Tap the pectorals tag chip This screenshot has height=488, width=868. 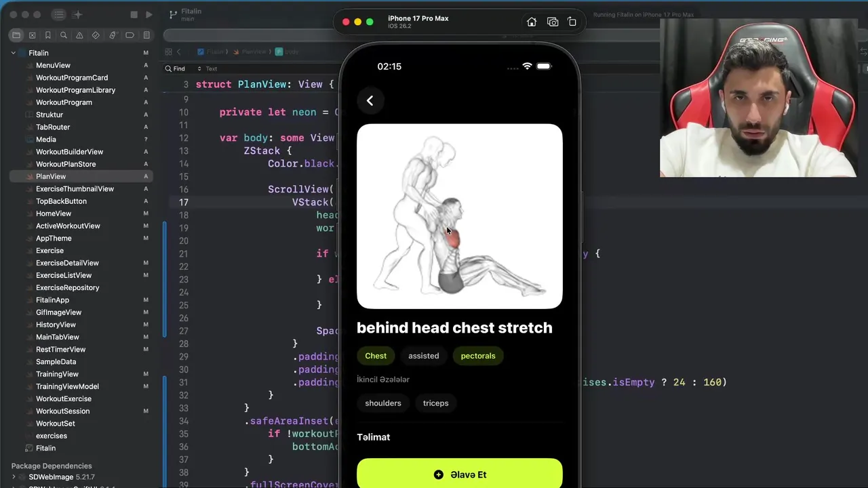[478, 356]
